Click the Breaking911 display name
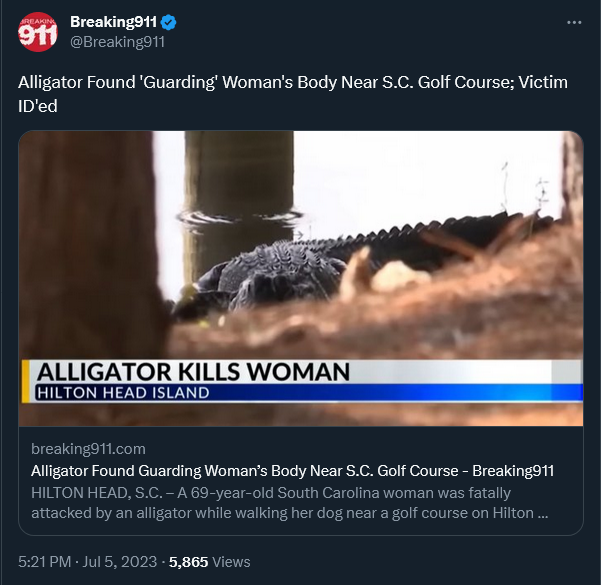Viewport: 601px width, 585px height. 113,22
